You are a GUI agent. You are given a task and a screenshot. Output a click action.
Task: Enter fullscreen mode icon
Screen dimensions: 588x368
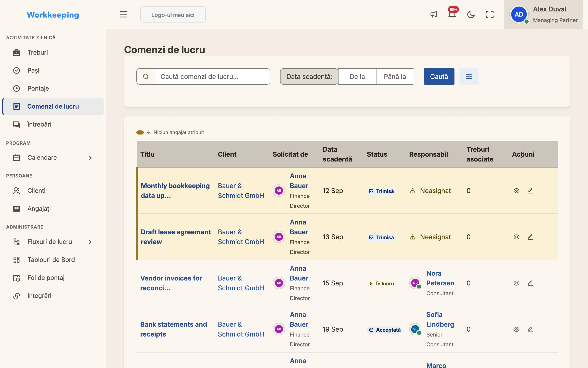click(x=490, y=14)
